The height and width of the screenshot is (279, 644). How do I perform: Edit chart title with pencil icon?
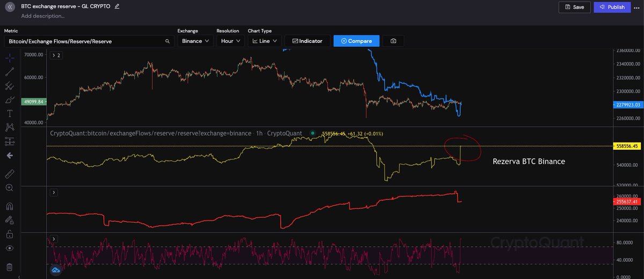(117, 6)
